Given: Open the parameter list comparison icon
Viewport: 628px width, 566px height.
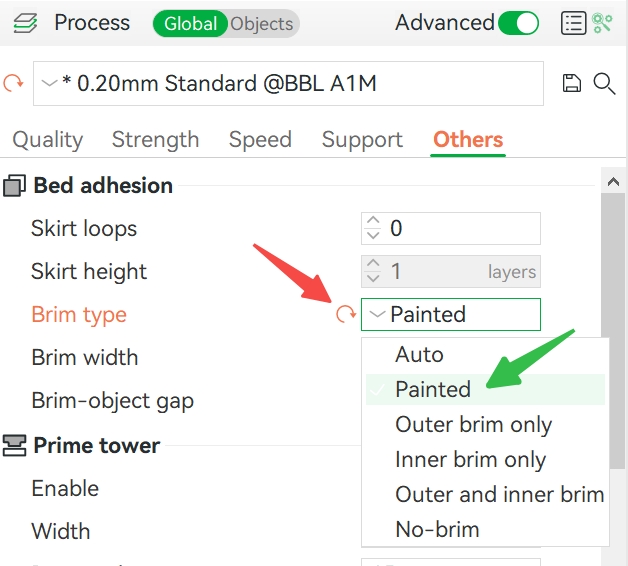Looking at the screenshot, I should (x=574, y=23).
